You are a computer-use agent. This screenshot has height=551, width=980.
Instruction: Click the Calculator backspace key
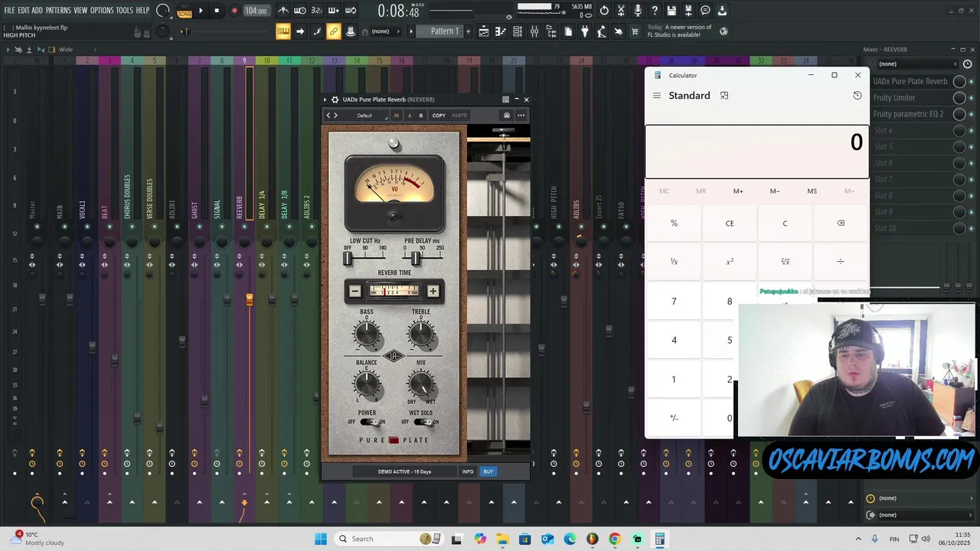pos(841,223)
